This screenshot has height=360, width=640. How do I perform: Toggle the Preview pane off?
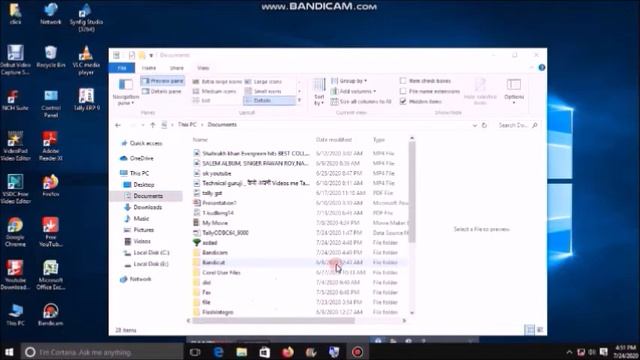click(x=162, y=81)
